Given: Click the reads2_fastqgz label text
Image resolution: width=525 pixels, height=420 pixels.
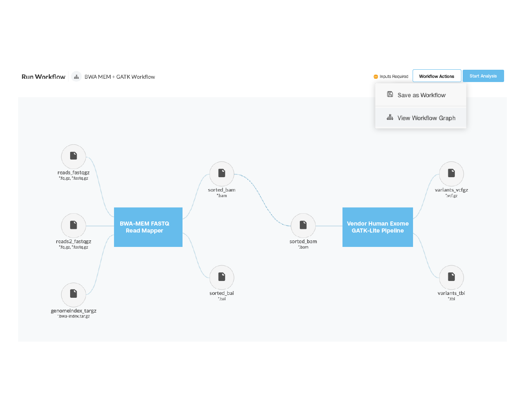Looking at the screenshot, I should click(x=73, y=242).
